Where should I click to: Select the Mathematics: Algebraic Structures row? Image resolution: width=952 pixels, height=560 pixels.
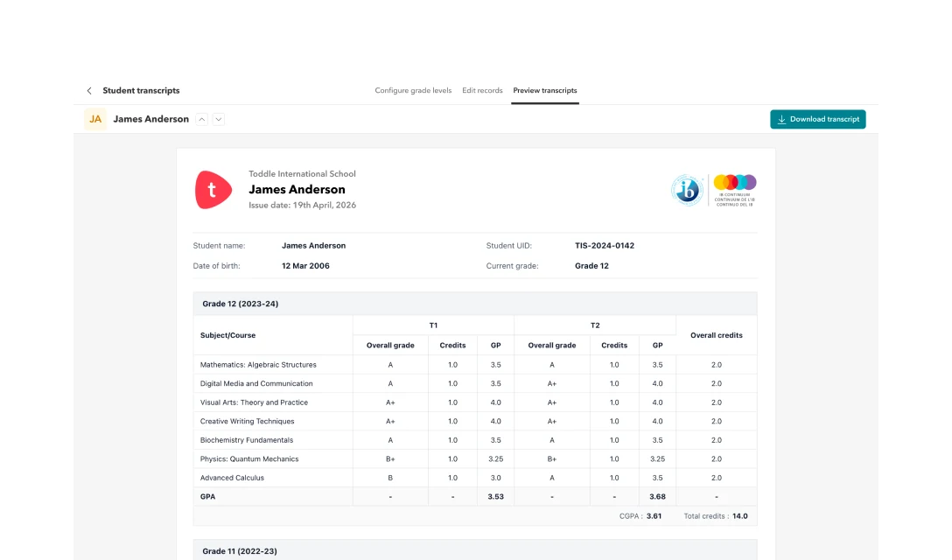click(x=475, y=364)
